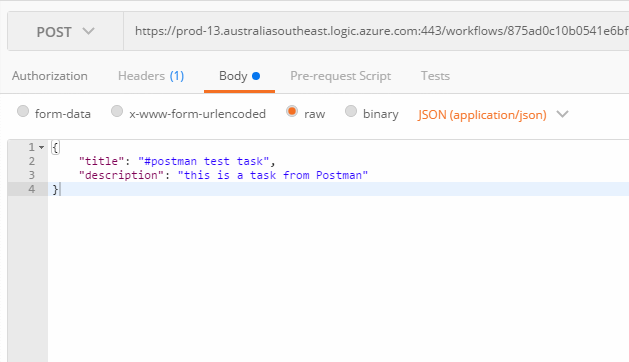629x362 pixels.
Task: Switch to the Tests tab
Action: pos(435,76)
